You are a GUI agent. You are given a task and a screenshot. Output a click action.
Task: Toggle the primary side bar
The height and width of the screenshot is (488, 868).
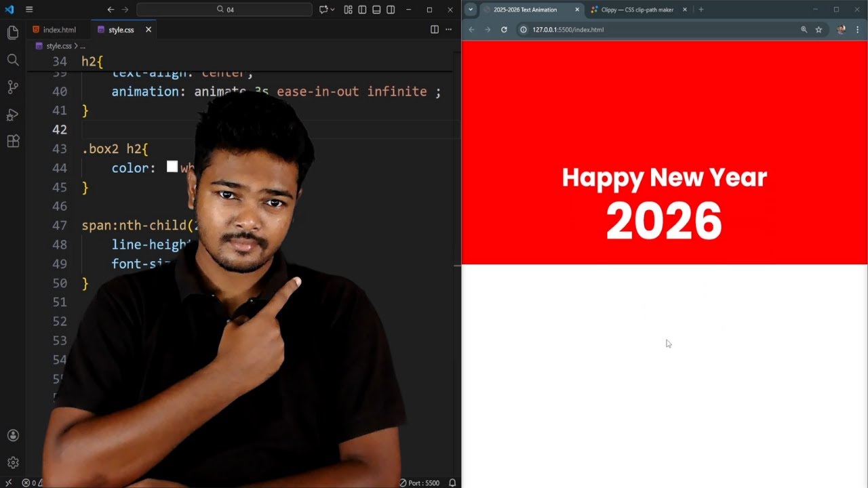(362, 9)
